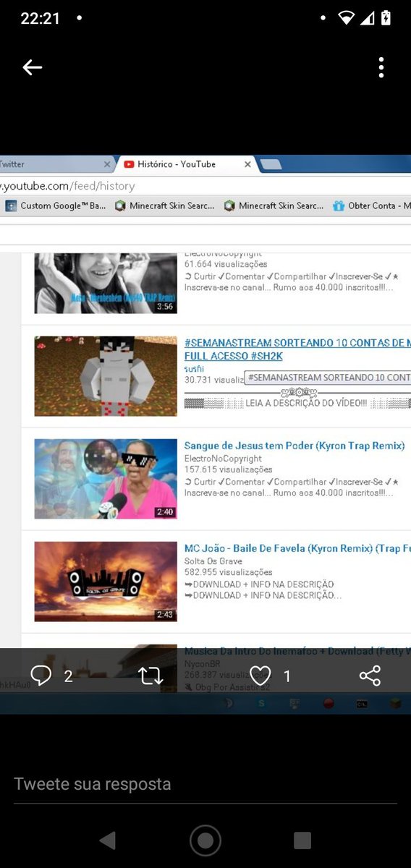Open a new browser tab
Image resolution: width=411 pixels, height=868 pixels.
(x=271, y=165)
